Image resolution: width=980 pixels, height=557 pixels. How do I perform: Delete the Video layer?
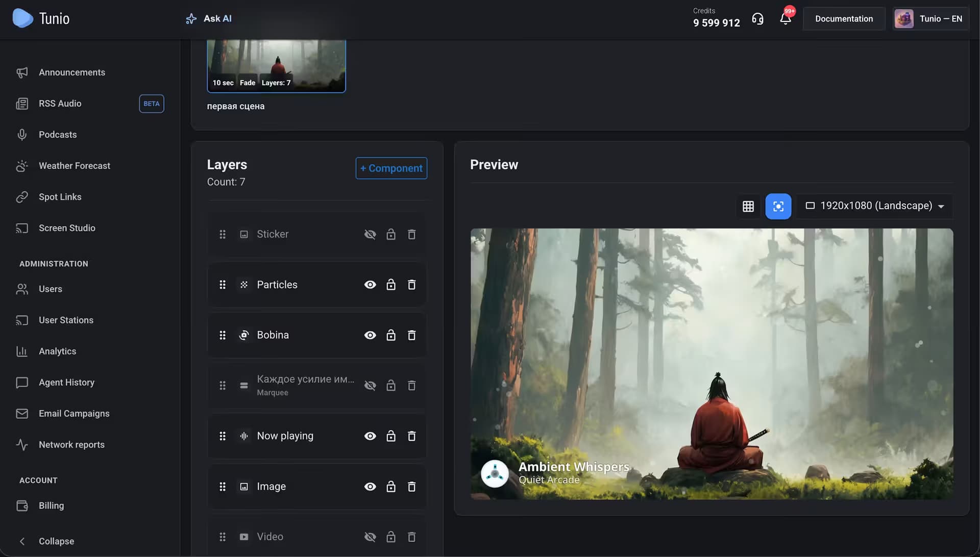click(411, 537)
